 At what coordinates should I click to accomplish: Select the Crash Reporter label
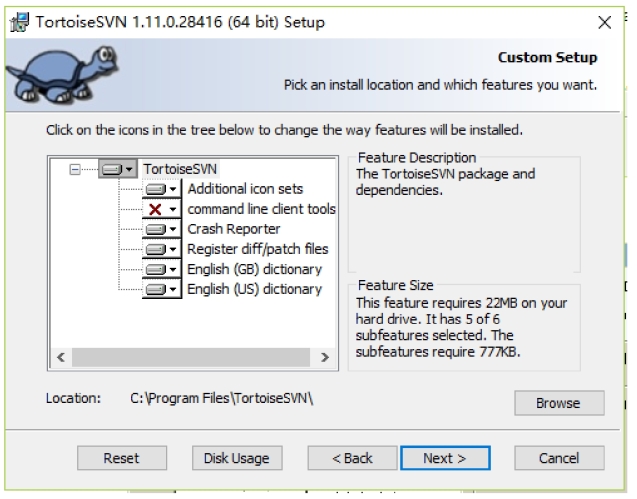point(234,229)
